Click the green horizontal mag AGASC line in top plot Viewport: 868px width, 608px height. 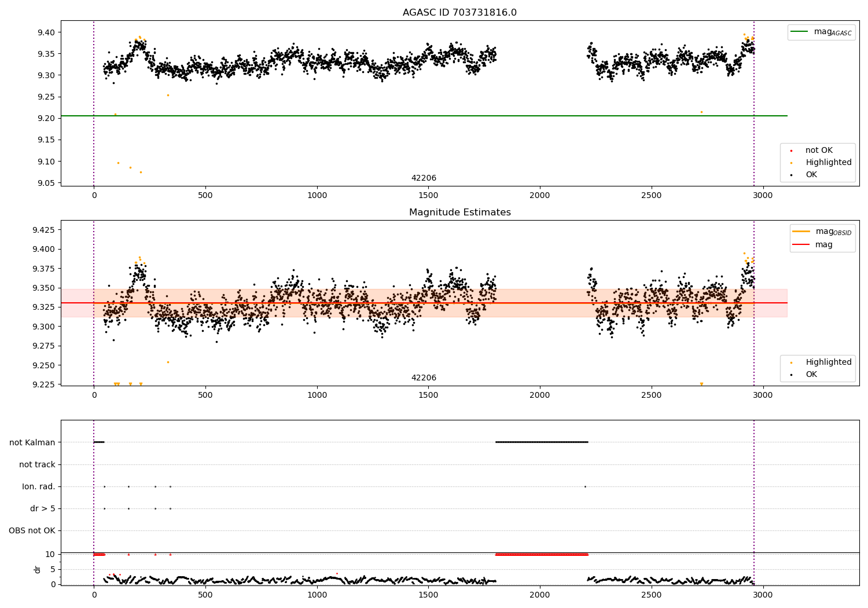pyautogui.click(x=424, y=116)
